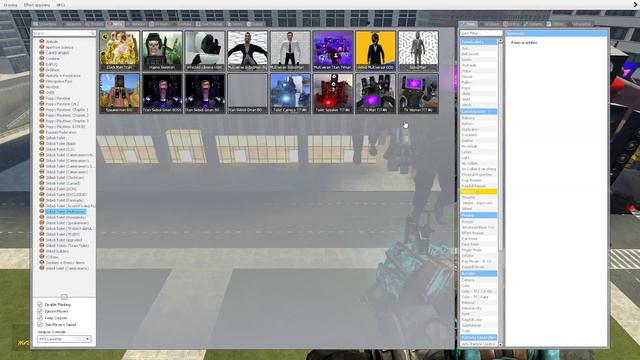Viewport: 640px width, 360px height.
Task: Select the Ball Socket tool
Action: point(478,54)
